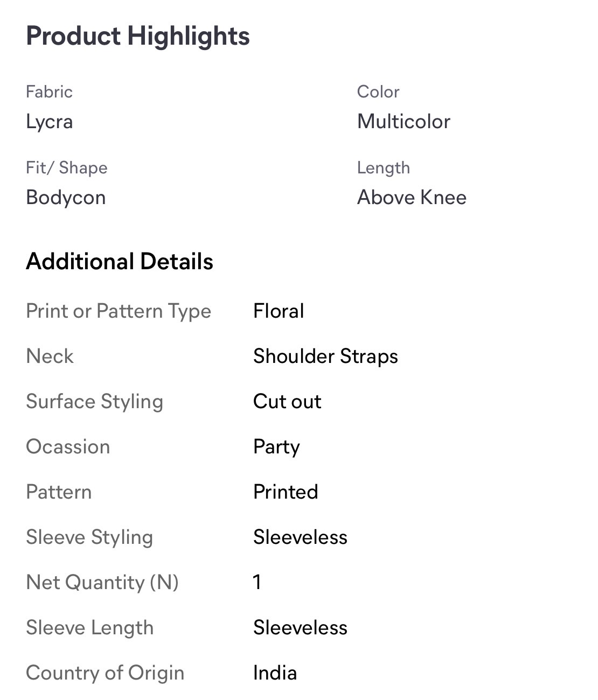Tap the Party occasion value

click(x=276, y=447)
